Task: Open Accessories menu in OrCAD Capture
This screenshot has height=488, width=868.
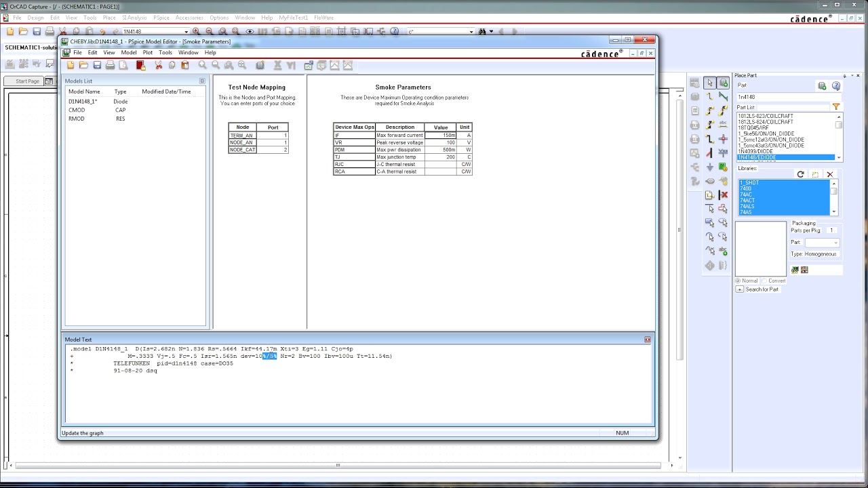Action: pos(189,18)
